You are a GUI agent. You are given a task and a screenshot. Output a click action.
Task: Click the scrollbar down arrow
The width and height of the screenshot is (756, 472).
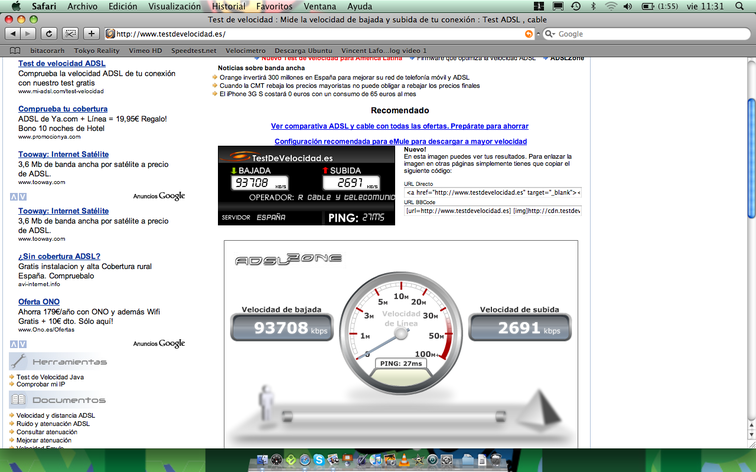pos(751,435)
